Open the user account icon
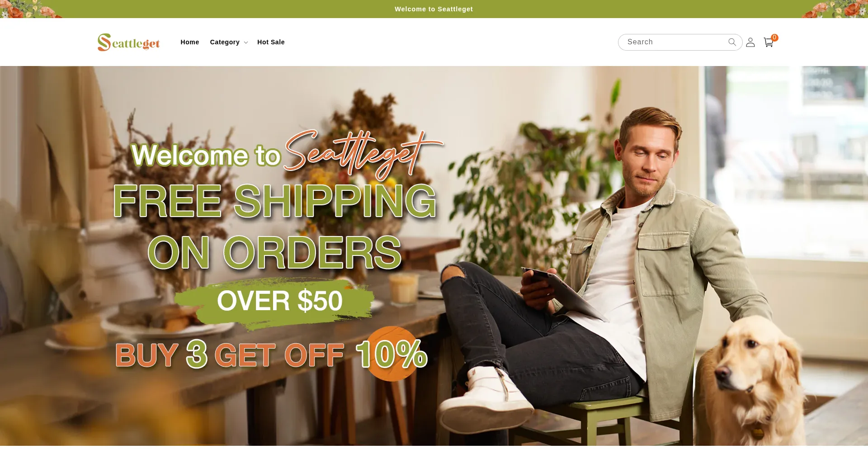This screenshot has width=868, height=449. click(x=750, y=42)
